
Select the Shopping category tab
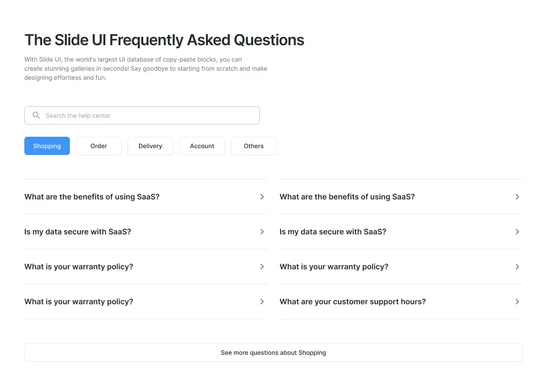47,146
